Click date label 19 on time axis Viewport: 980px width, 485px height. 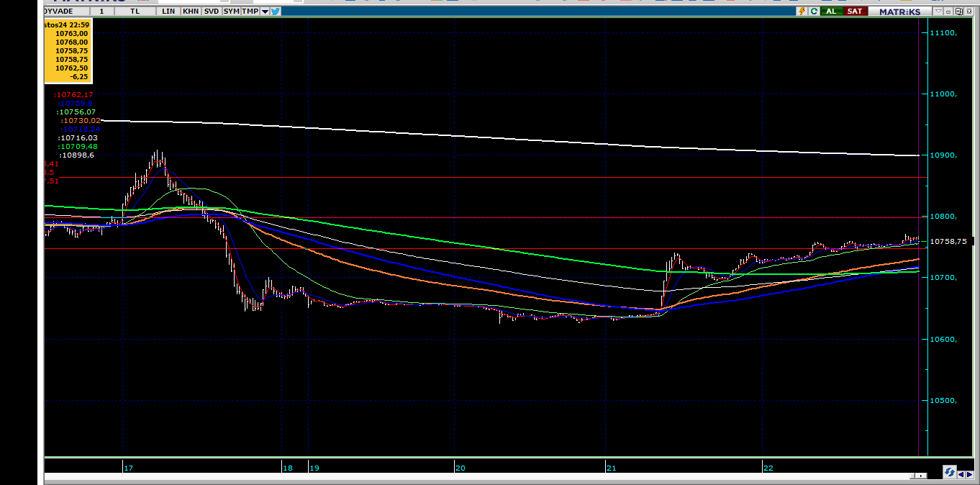pyautogui.click(x=314, y=468)
